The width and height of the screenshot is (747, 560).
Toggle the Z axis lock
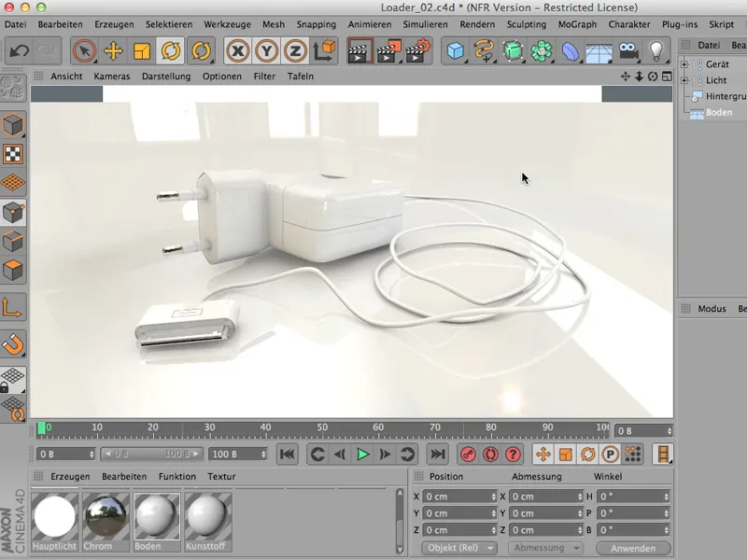click(x=295, y=50)
